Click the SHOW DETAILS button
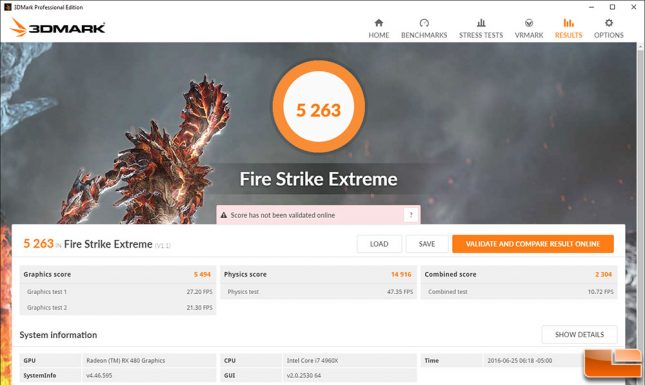 580,334
